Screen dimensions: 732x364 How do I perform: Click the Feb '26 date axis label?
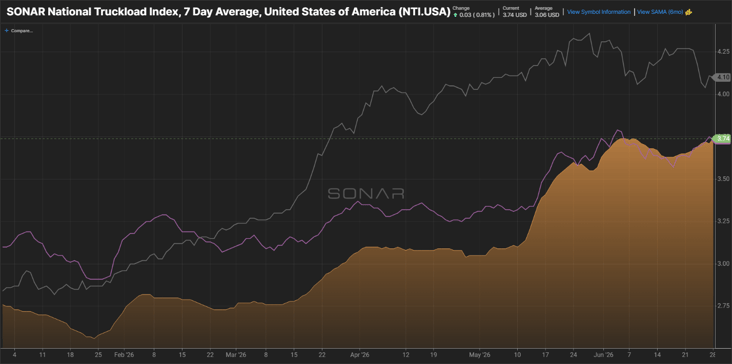[125, 355]
